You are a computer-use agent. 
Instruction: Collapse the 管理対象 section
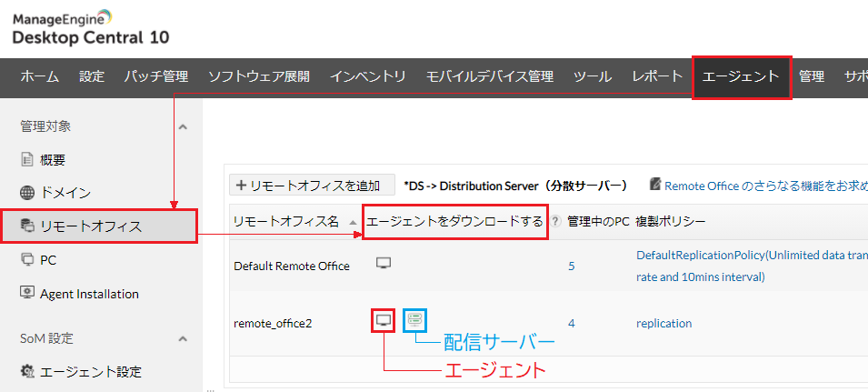click(x=184, y=126)
